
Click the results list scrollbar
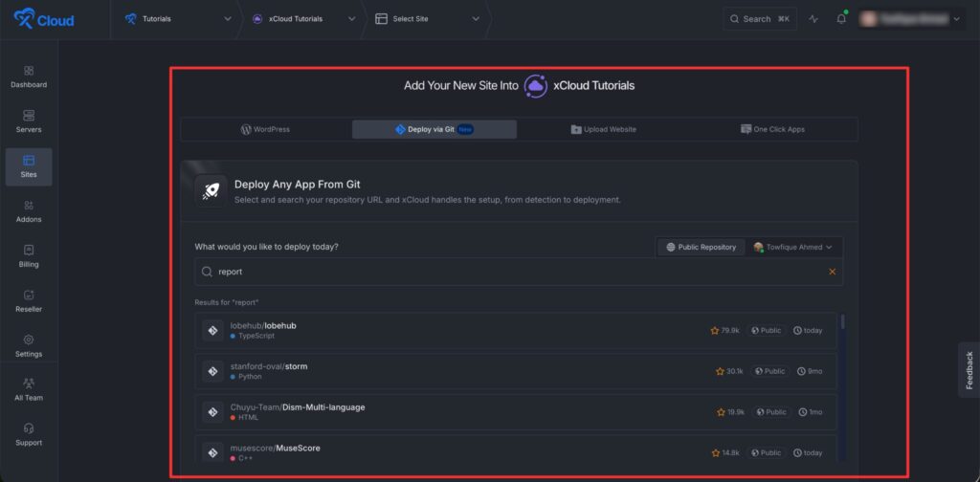(x=842, y=321)
